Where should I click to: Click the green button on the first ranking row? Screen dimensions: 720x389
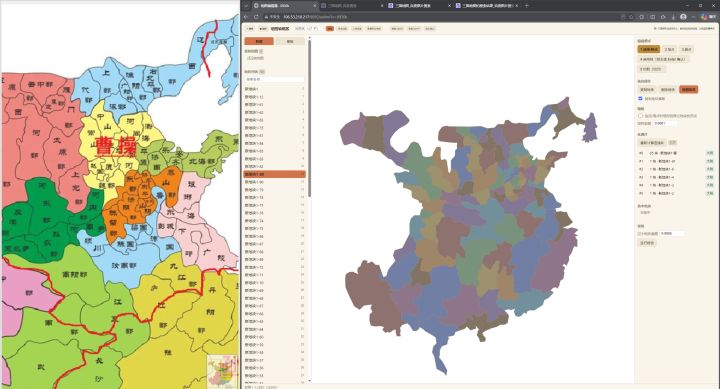pyautogui.click(x=709, y=153)
